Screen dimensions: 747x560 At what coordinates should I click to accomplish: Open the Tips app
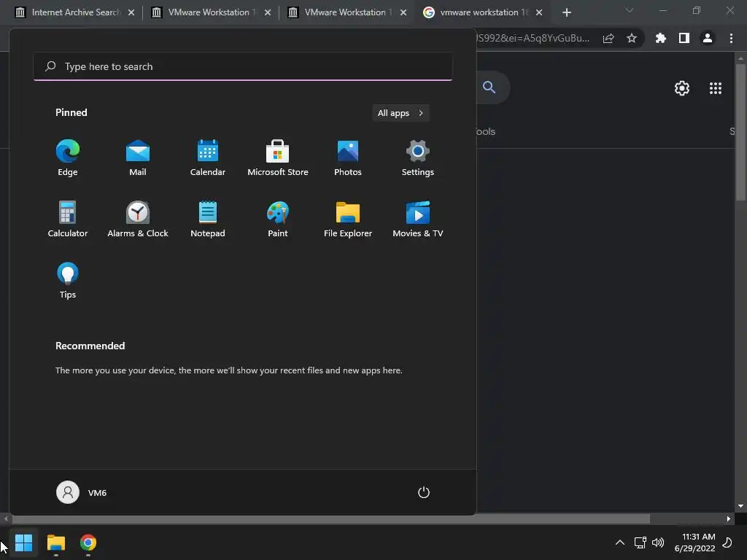tap(68, 281)
